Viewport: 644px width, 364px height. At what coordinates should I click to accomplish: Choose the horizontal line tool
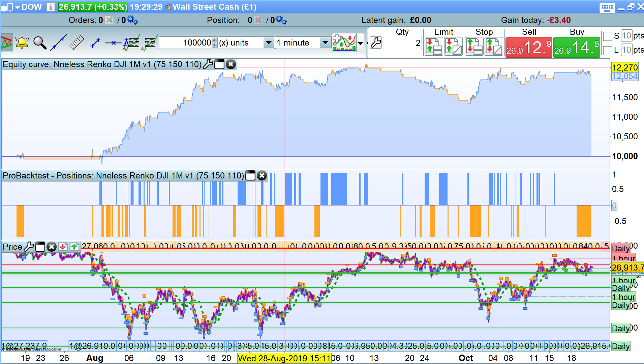point(113,43)
